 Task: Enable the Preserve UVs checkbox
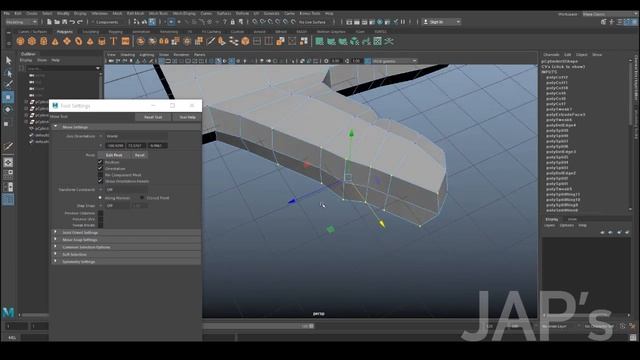click(x=100, y=219)
